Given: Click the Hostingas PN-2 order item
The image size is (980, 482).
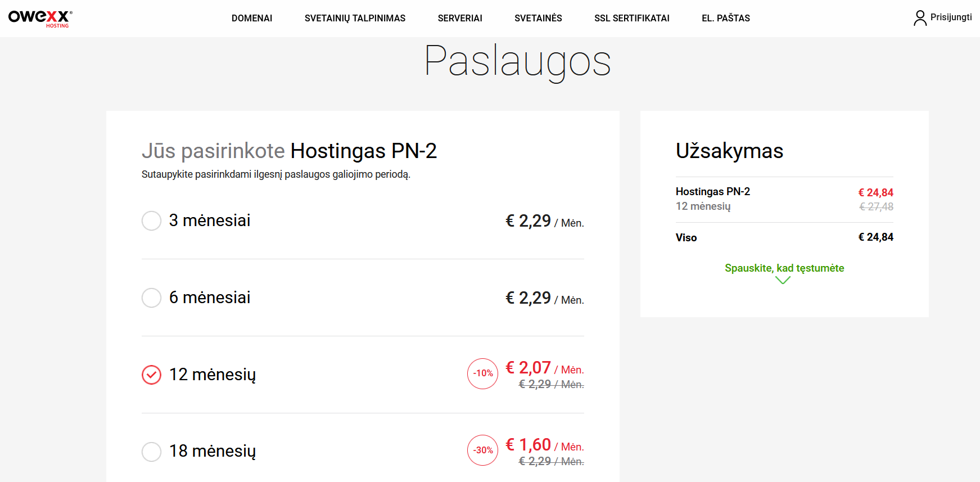Looking at the screenshot, I should (x=713, y=192).
